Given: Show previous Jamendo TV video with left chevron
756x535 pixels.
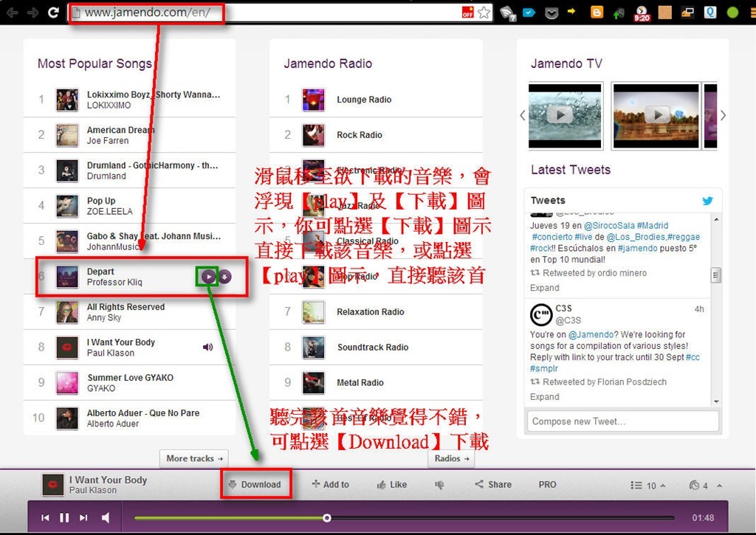Looking at the screenshot, I should pyautogui.click(x=522, y=115).
